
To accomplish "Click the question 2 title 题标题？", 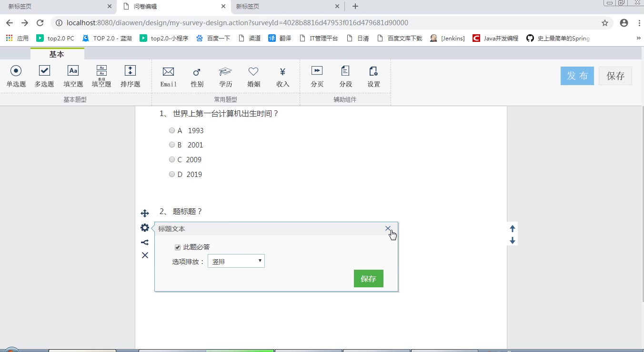I will pyautogui.click(x=188, y=211).
